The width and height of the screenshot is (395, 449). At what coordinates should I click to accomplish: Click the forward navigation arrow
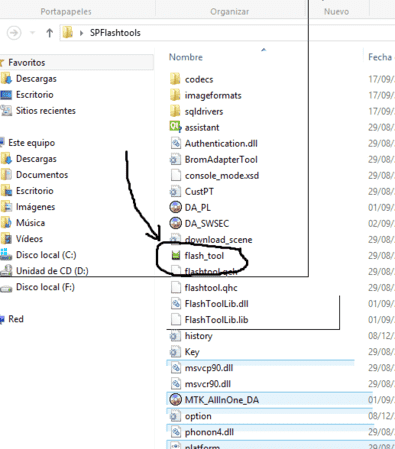point(14,33)
